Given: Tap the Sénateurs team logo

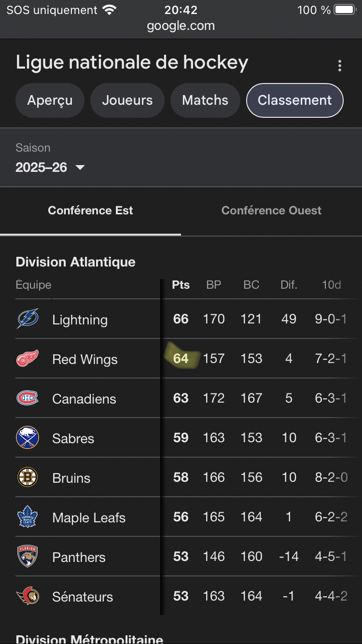Looking at the screenshot, I should [28, 596].
